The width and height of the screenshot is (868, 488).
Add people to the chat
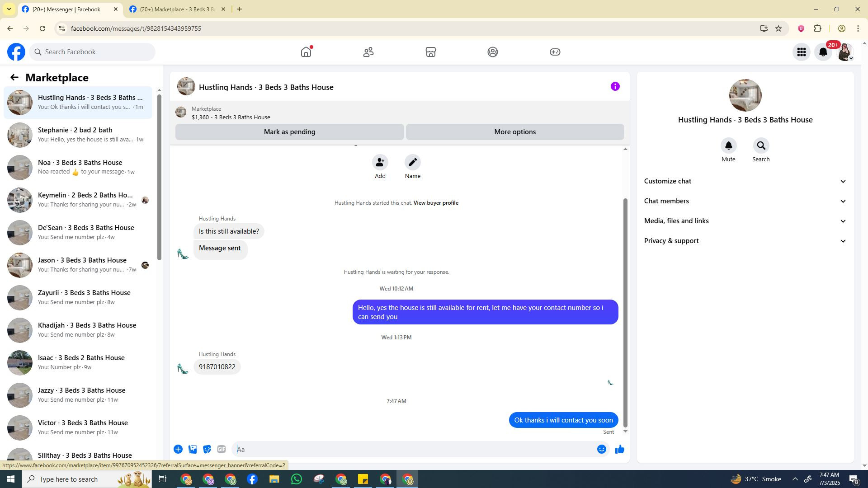(x=380, y=162)
